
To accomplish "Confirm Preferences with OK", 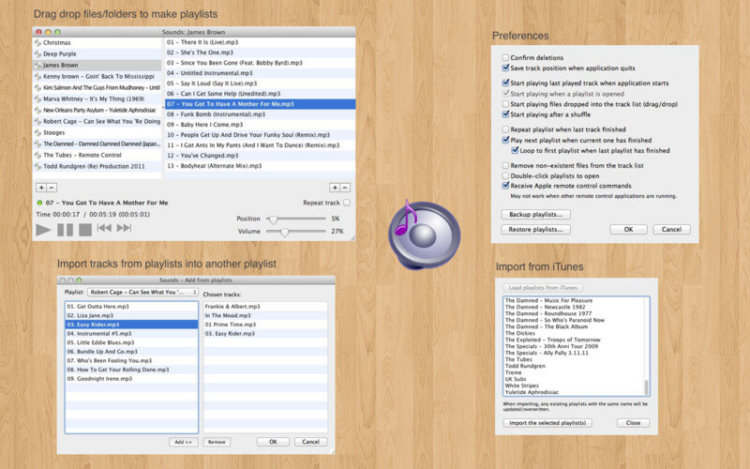I will (x=629, y=229).
